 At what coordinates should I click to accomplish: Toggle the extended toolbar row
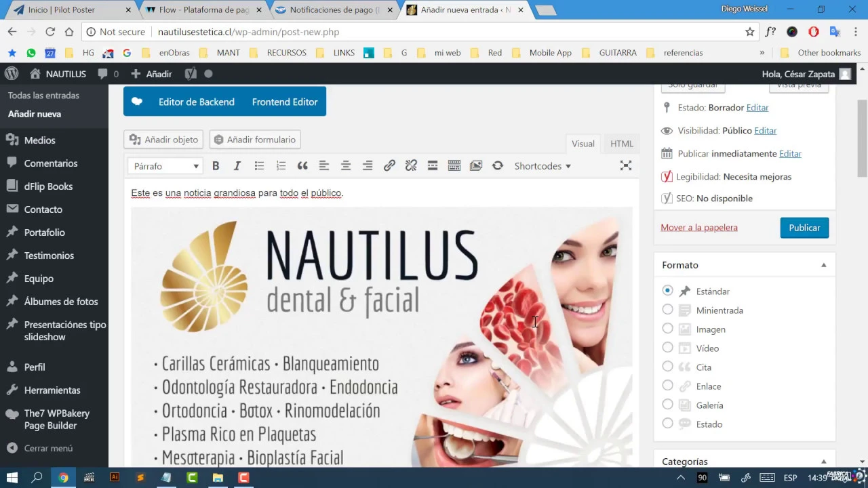[454, 166]
